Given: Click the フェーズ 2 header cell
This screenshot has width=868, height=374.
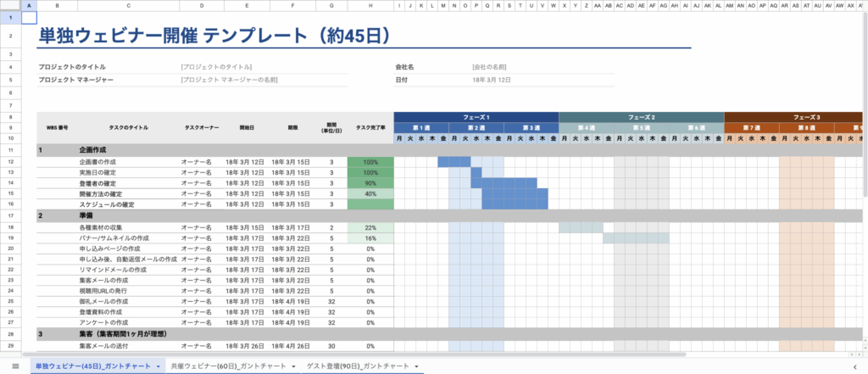Looking at the screenshot, I should [641, 117].
